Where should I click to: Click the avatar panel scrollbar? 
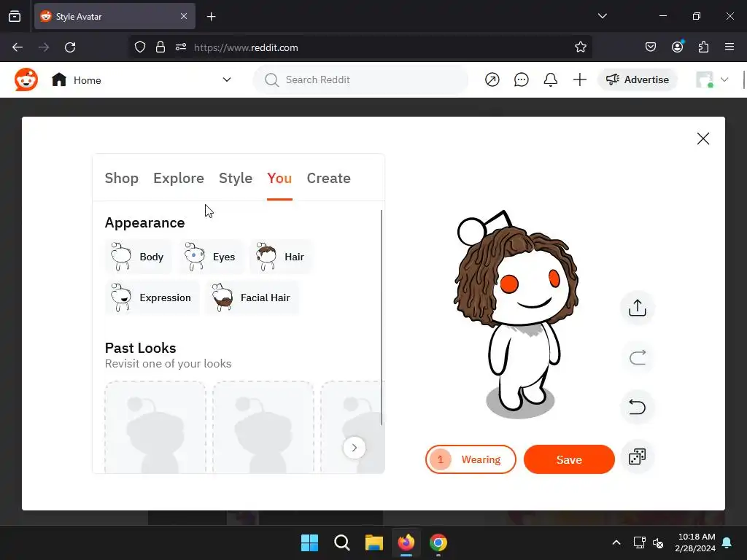click(x=382, y=318)
